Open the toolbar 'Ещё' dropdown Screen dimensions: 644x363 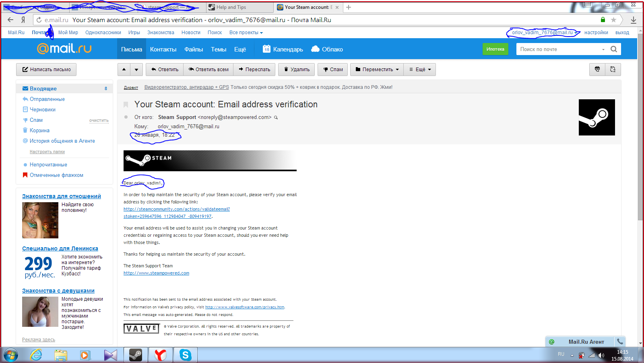point(420,70)
